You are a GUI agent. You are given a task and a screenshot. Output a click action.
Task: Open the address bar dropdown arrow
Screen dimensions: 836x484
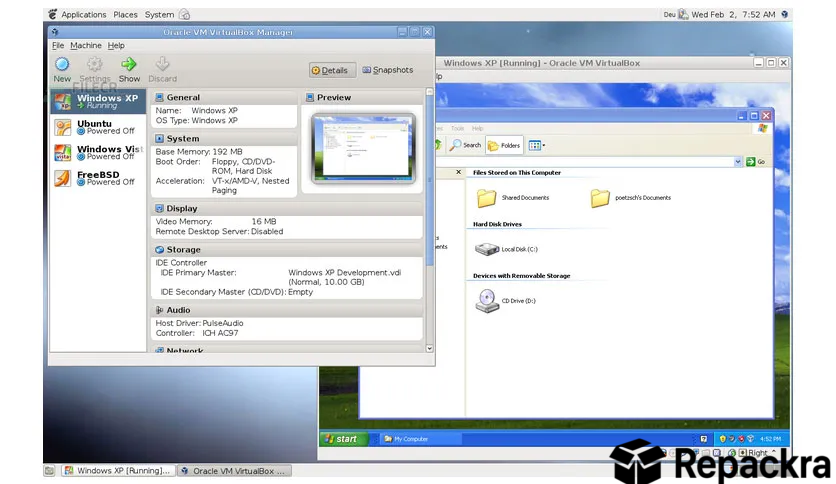point(738,162)
